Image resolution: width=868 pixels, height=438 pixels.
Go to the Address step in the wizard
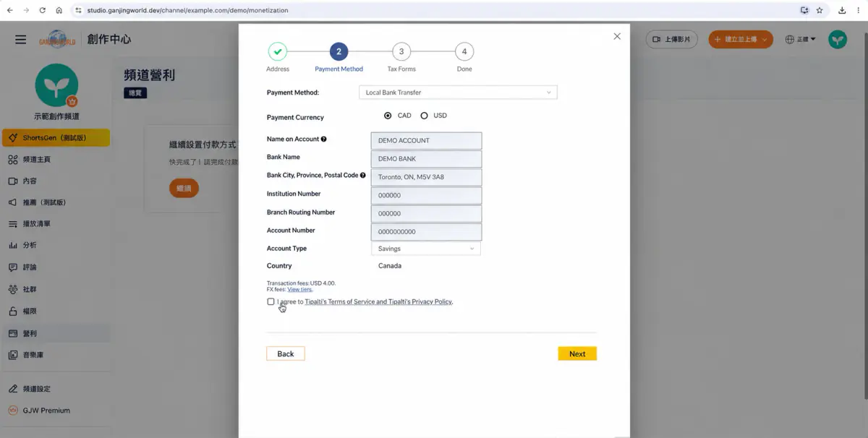(x=278, y=58)
